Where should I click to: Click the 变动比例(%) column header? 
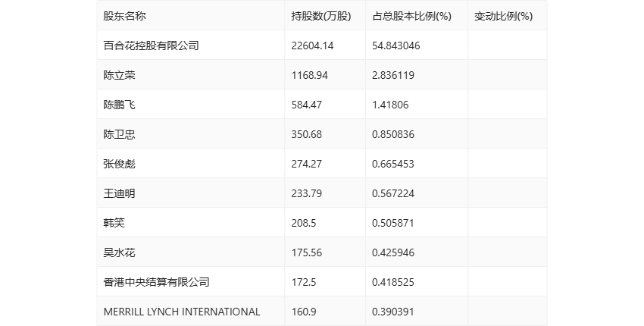point(504,16)
